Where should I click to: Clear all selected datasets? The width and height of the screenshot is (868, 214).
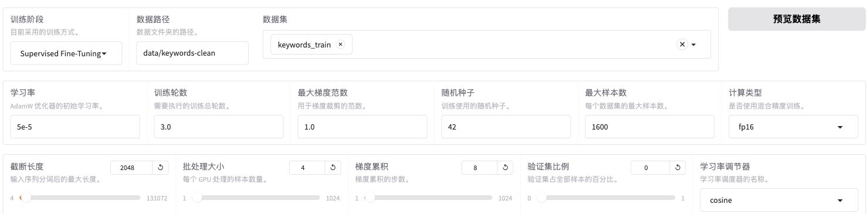[682, 44]
